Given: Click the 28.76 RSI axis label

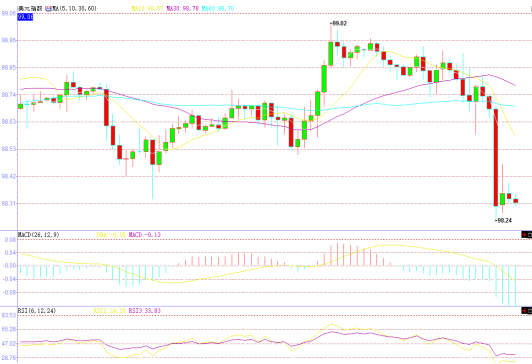Looking at the screenshot, I should [x=8, y=358].
